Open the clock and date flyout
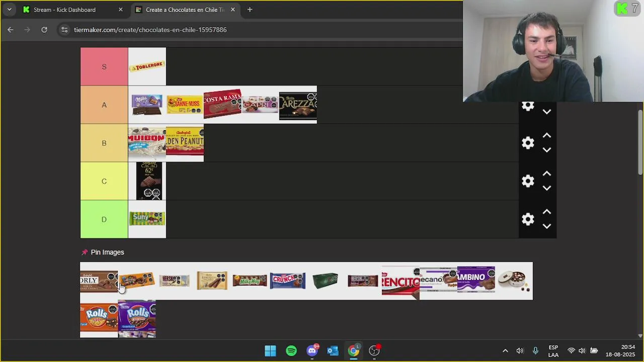 620,351
